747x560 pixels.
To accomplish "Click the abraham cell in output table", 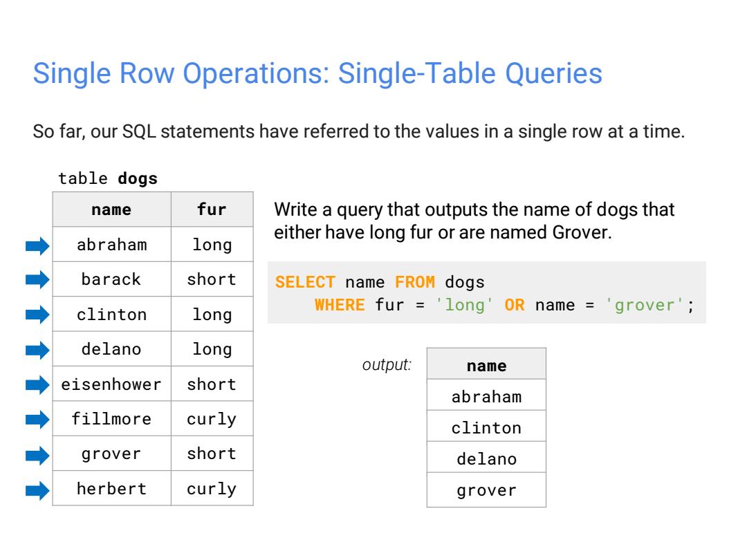I will [486, 395].
